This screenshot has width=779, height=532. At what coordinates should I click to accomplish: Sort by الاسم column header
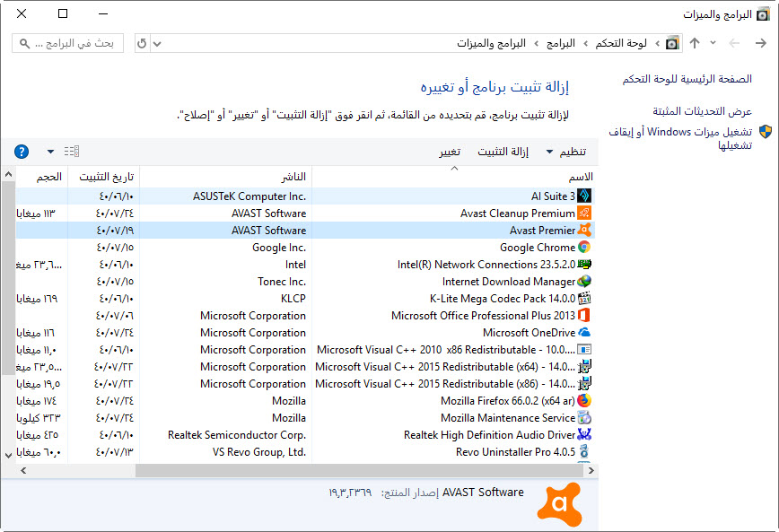point(455,177)
